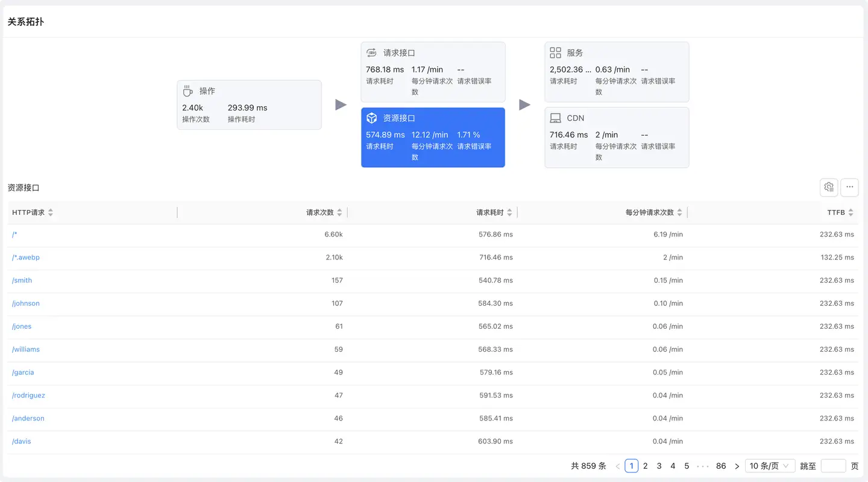Expand the pagination ellipsis for more pages
The height and width of the screenshot is (482, 868).
(702, 466)
